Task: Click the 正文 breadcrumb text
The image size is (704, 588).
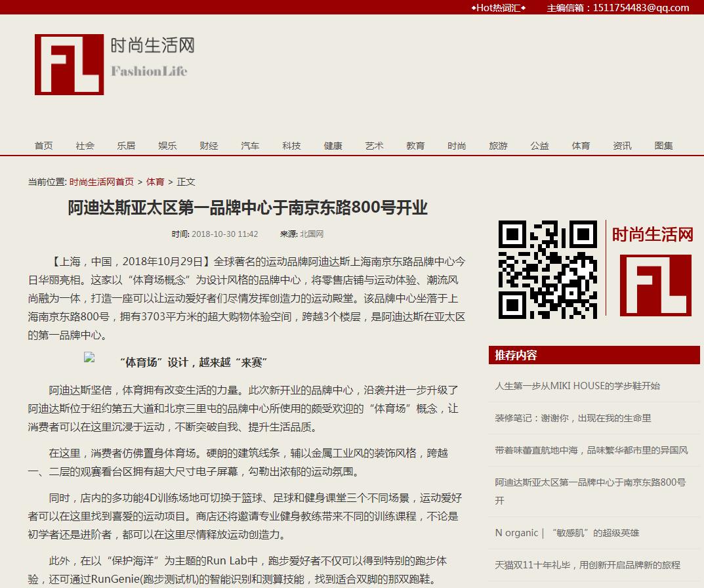Action: (x=186, y=182)
